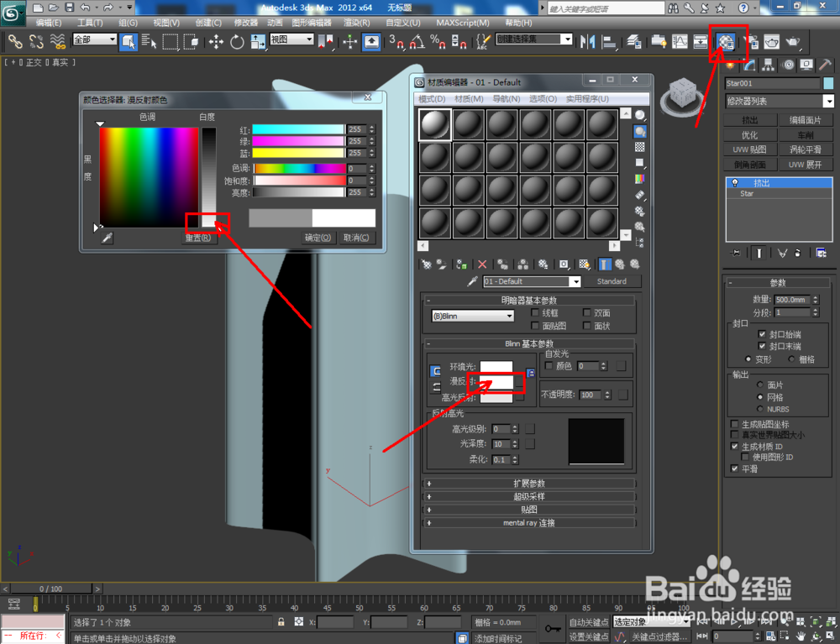Click Background checker icon in Material Editor
Image resolution: width=840 pixels, height=644 pixels.
coord(639,147)
